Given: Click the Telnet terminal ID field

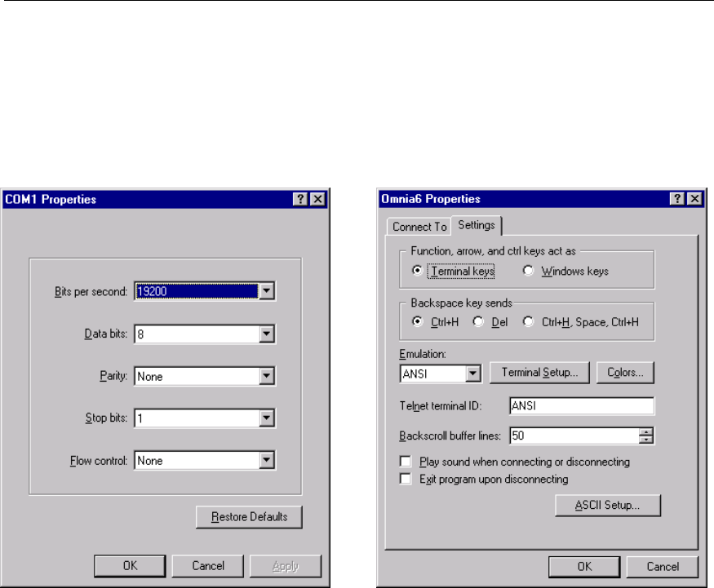Looking at the screenshot, I should (x=582, y=405).
